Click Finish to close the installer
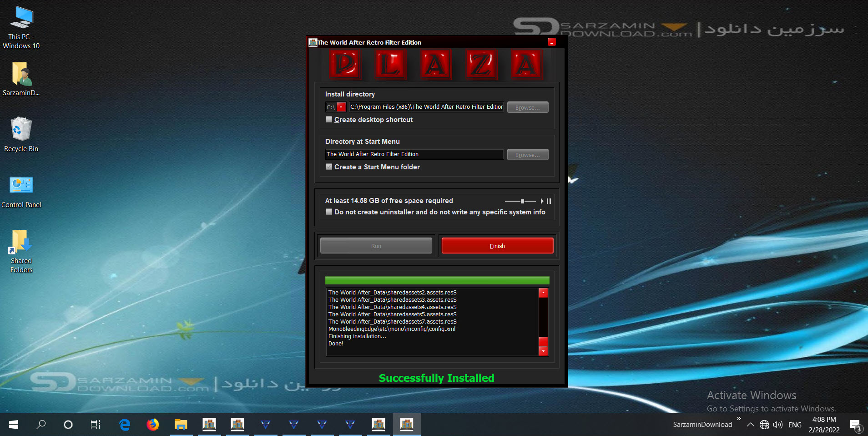 pyautogui.click(x=497, y=246)
